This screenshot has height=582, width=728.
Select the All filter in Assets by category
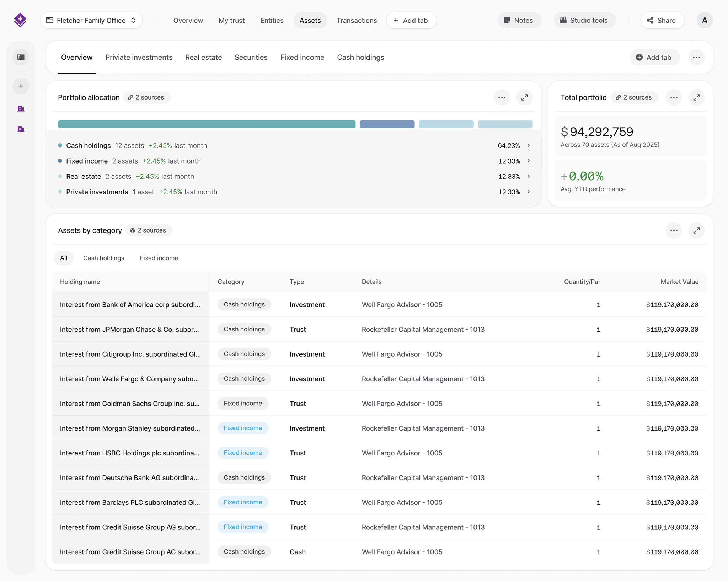point(64,258)
